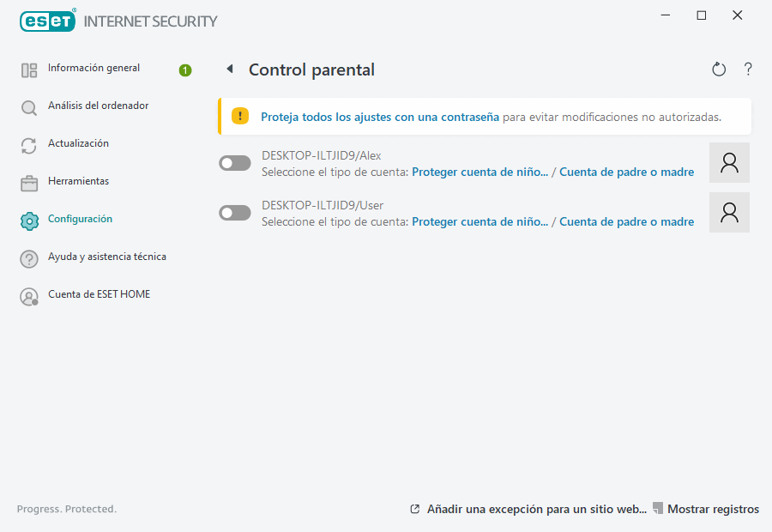772x532 pixels.
Task: Select Cuenta de padre o madre for Alex
Action: point(627,172)
